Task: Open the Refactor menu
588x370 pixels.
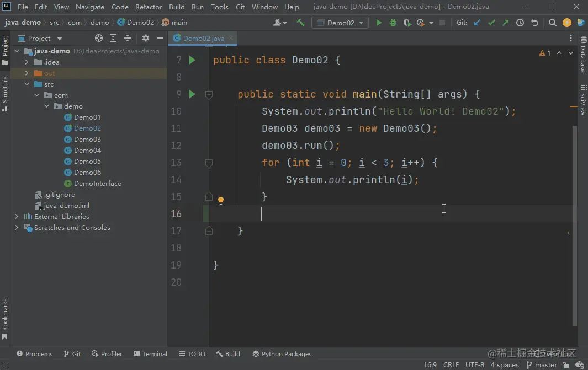Action: tap(149, 7)
